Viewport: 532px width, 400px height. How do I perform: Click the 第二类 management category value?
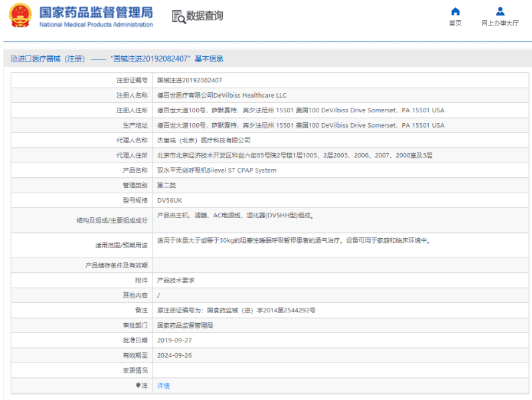coord(167,185)
